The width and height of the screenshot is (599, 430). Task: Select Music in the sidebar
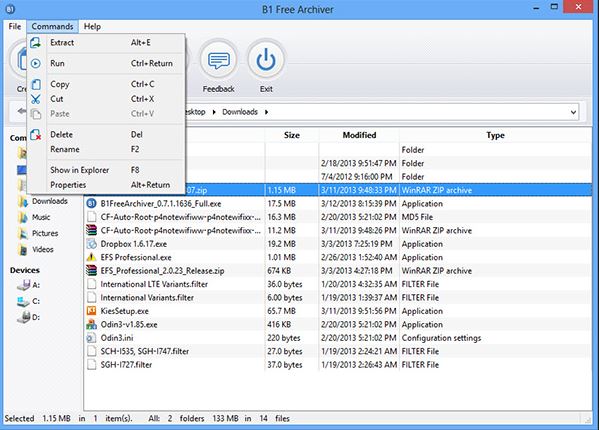pyautogui.click(x=41, y=217)
